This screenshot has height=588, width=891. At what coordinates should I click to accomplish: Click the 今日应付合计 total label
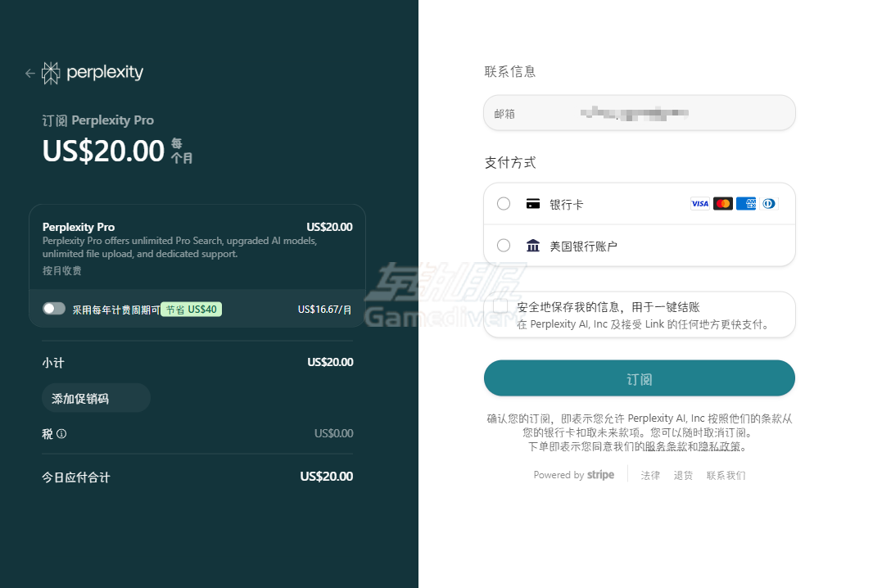[76, 477]
